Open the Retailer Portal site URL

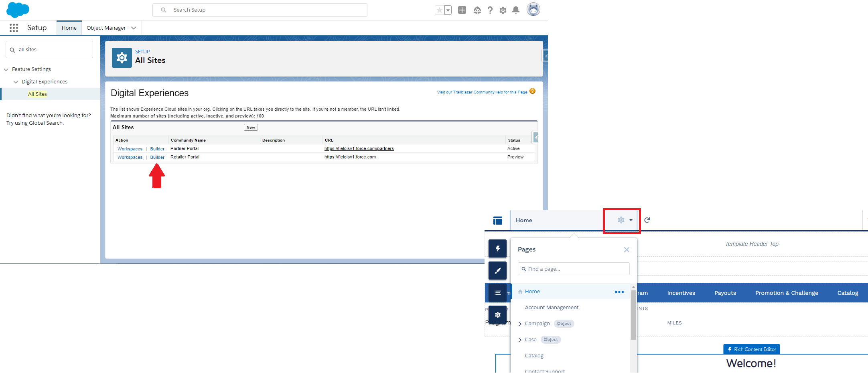click(x=350, y=157)
